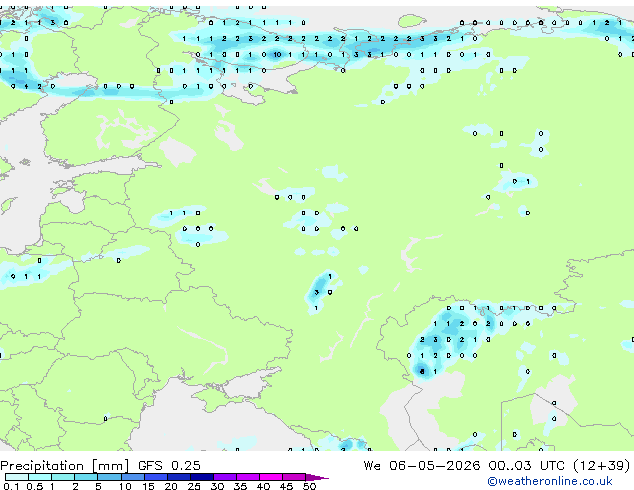The width and height of the screenshot is (634, 490).
Task: Click the 2–5 mm legend swatch
Action: (86, 477)
